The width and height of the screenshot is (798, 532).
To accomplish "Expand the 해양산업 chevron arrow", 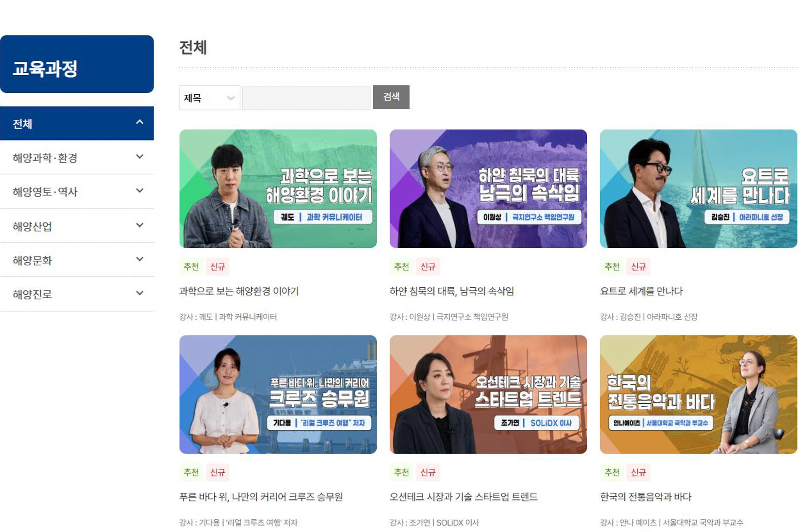I will coord(139,225).
